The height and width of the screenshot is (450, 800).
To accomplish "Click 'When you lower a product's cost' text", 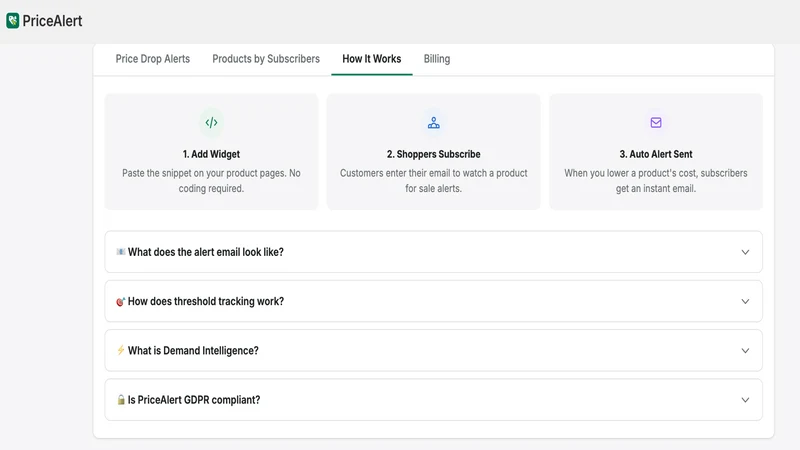I will tap(656, 181).
